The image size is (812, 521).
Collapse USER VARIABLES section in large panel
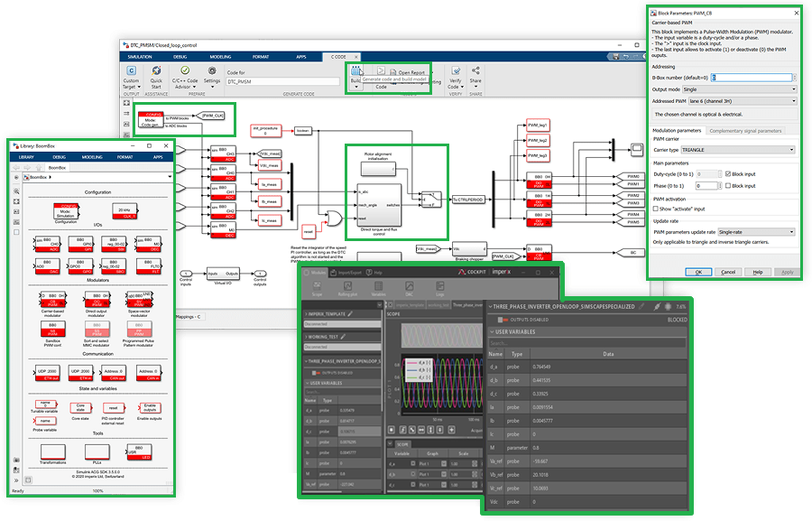click(x=492, y=331)
